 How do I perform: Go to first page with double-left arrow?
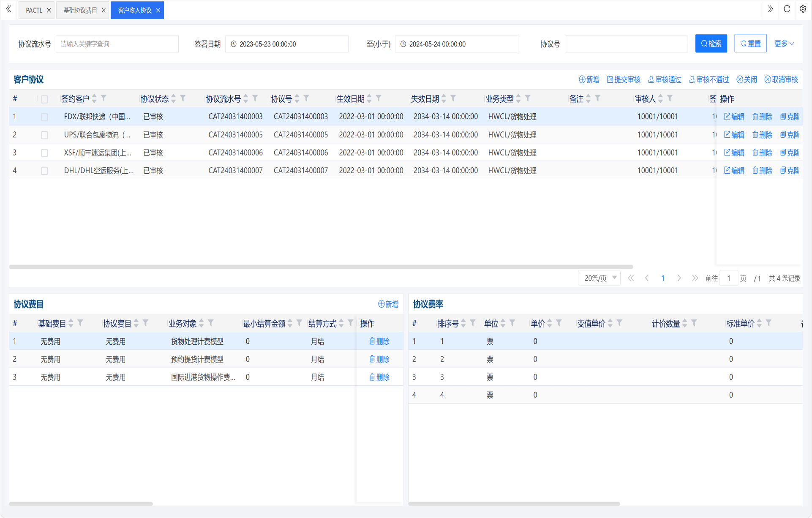point(631,278)
